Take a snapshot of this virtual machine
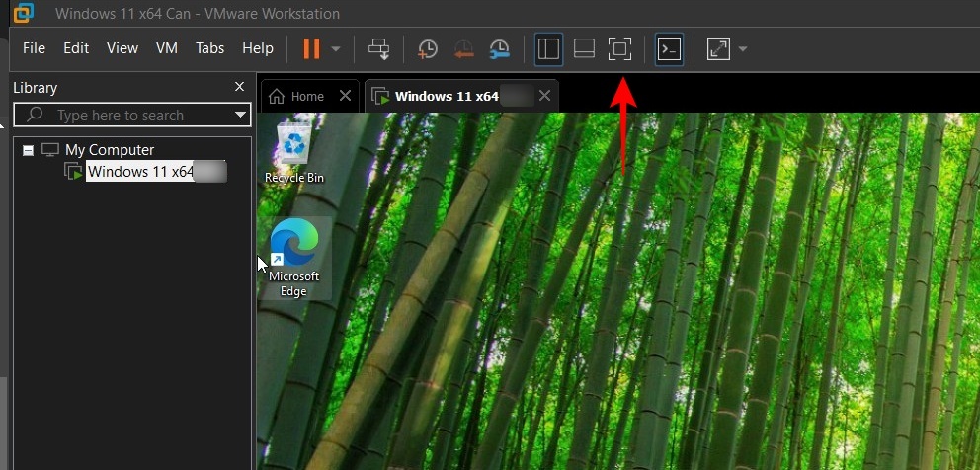Screen dimensions: 980x470 tap(428, 48)
